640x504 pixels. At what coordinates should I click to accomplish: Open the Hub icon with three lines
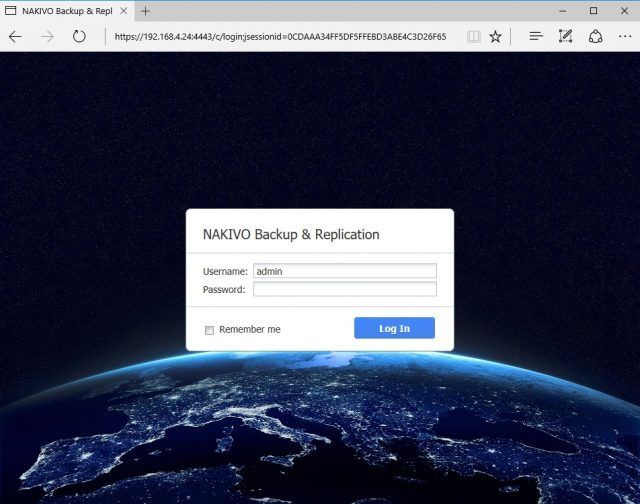(536, 36)
